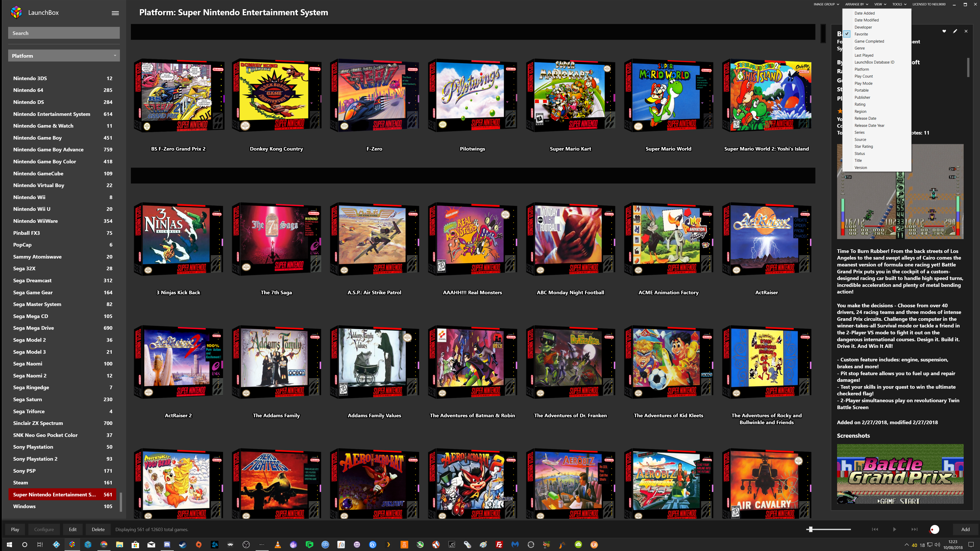Skip to next music track
This screenshot has width=980, height=551.
(915, 529)
